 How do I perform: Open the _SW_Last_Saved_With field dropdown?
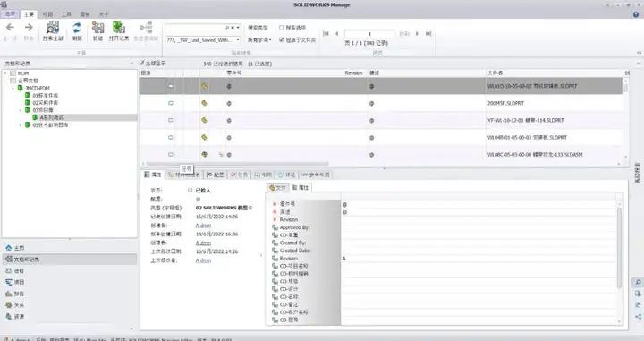[238, 40]
